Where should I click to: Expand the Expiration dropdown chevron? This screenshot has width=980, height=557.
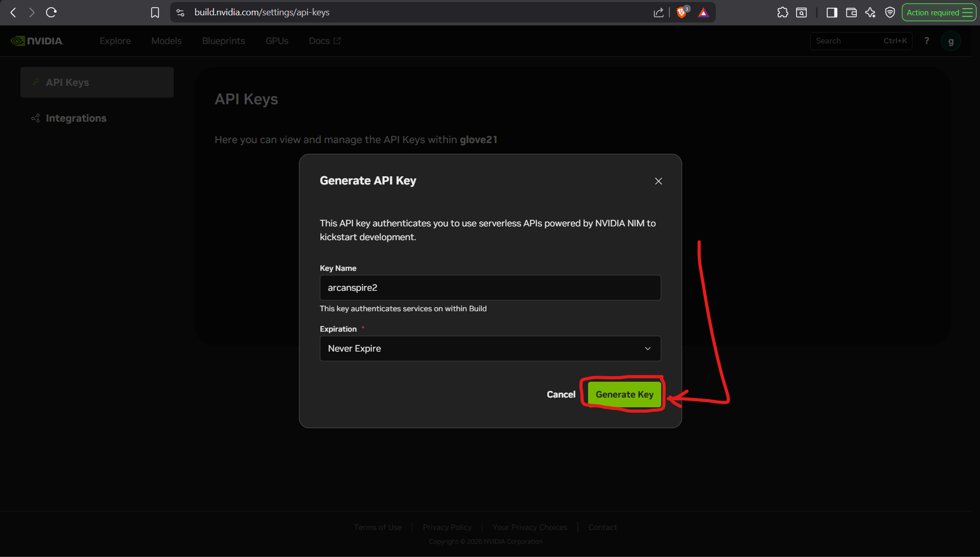[648, 349]
